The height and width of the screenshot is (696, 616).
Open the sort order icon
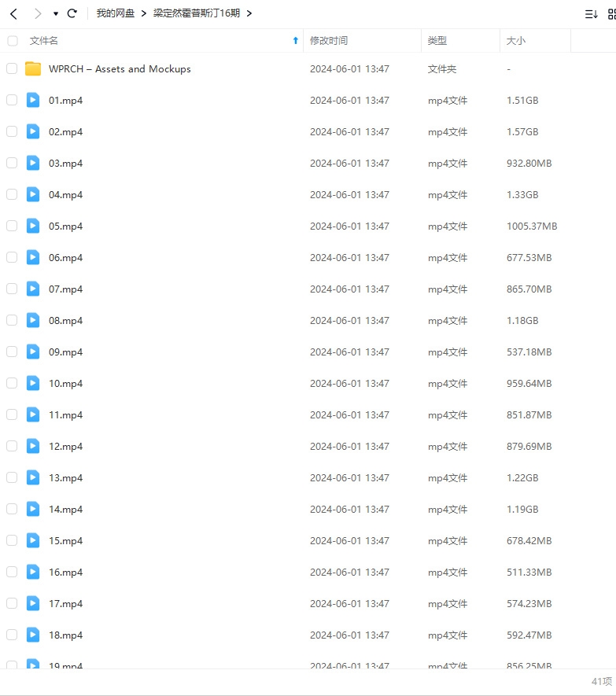(x=591, y=14)
